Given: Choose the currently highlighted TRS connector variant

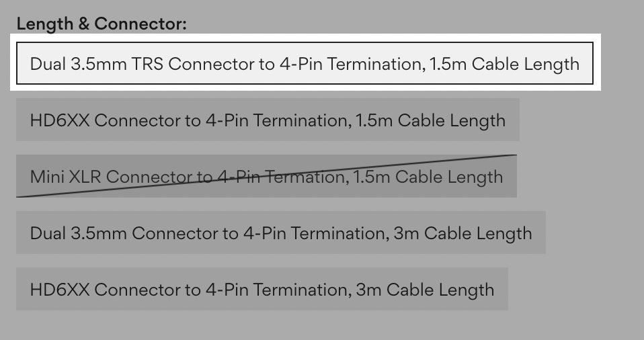Looking at the screenshot, I should click(x=305, y=64).
